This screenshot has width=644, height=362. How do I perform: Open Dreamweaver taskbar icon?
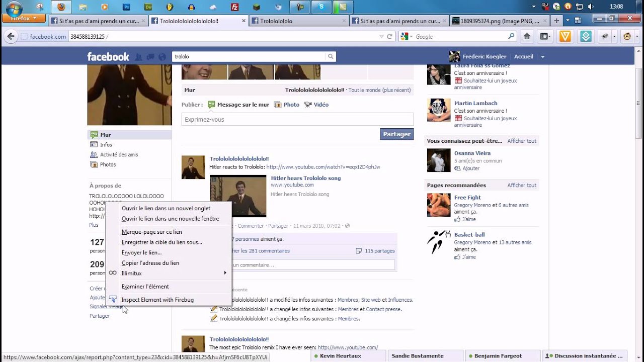click(x=148, y=7)
